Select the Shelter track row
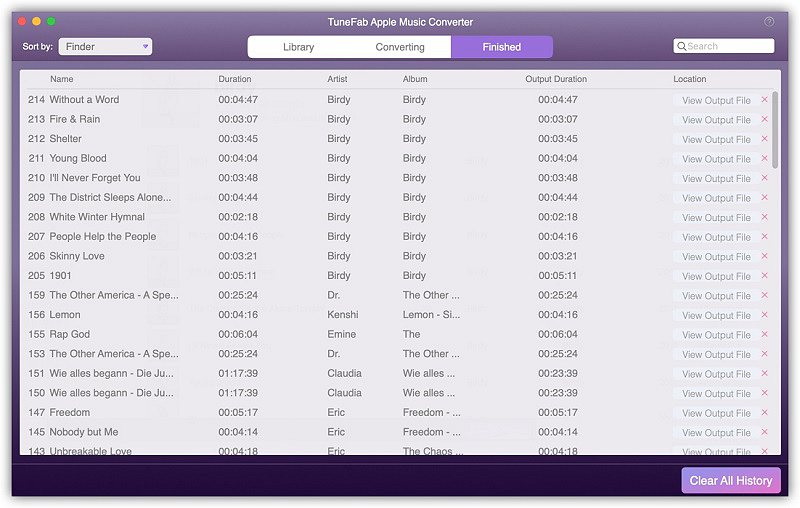The image size is (800, 508). tap(398, 139)
